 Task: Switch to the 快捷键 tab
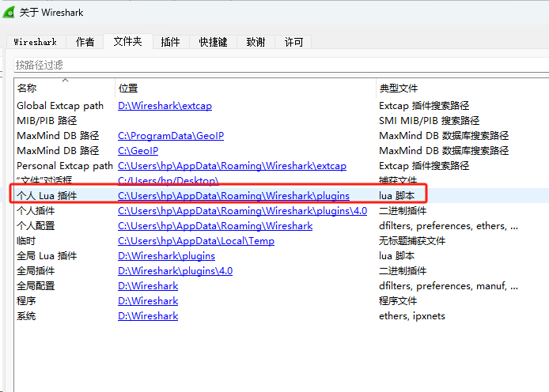(213, 42)
